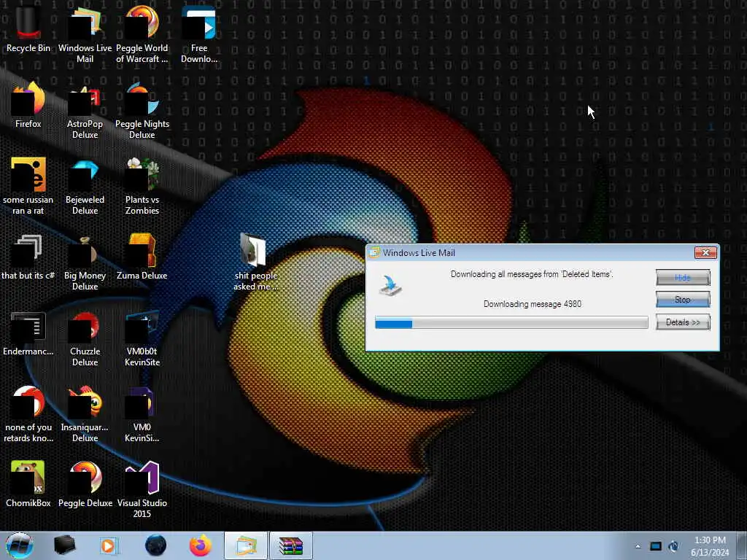
Task: Select the Free Download desktop shortcut
Action: point(199,34)
